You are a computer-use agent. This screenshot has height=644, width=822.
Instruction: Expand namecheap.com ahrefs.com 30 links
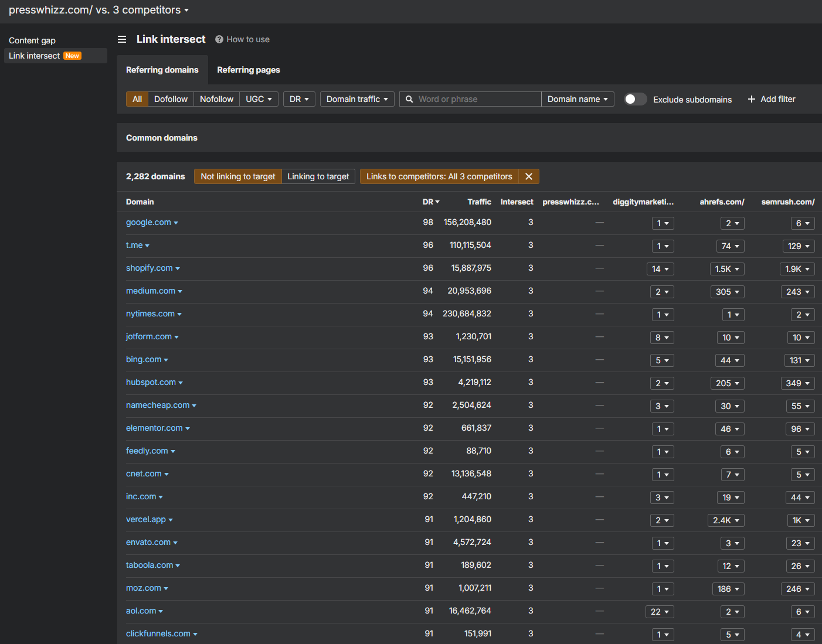tap(730, 406)
